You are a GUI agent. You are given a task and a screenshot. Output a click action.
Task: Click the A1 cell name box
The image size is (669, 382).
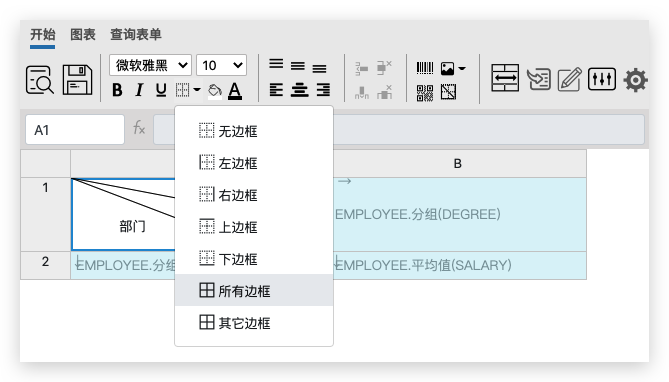[x=75, y=130]
